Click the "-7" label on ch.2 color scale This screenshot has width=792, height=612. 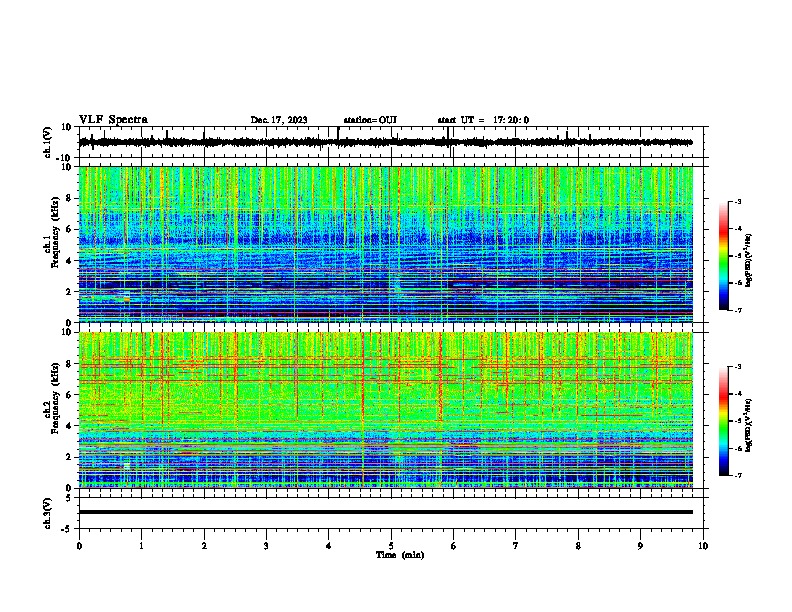(x=738, y=475)
